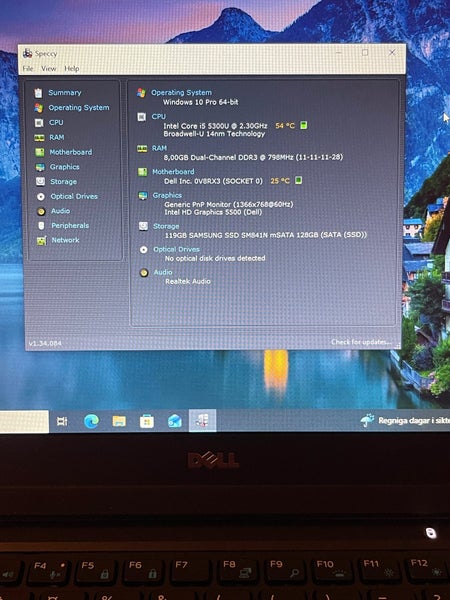
Task: Select the CPU icon in sidebar
Action: click(39, 123)
